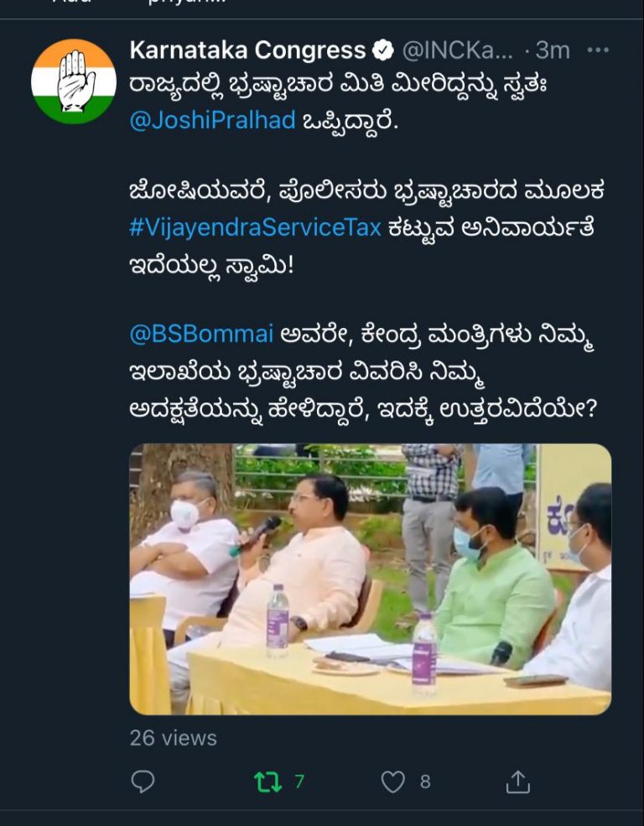644x826 pixels.
Task: Click the like count 8
Action: tap(425, 782)
